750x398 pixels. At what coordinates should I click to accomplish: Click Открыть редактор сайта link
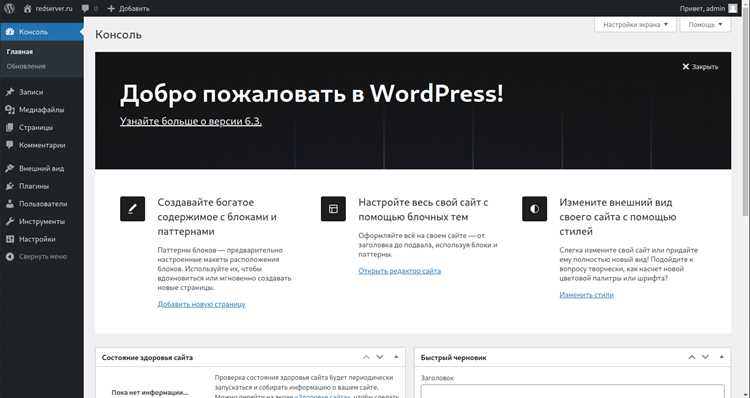[400, 271]
